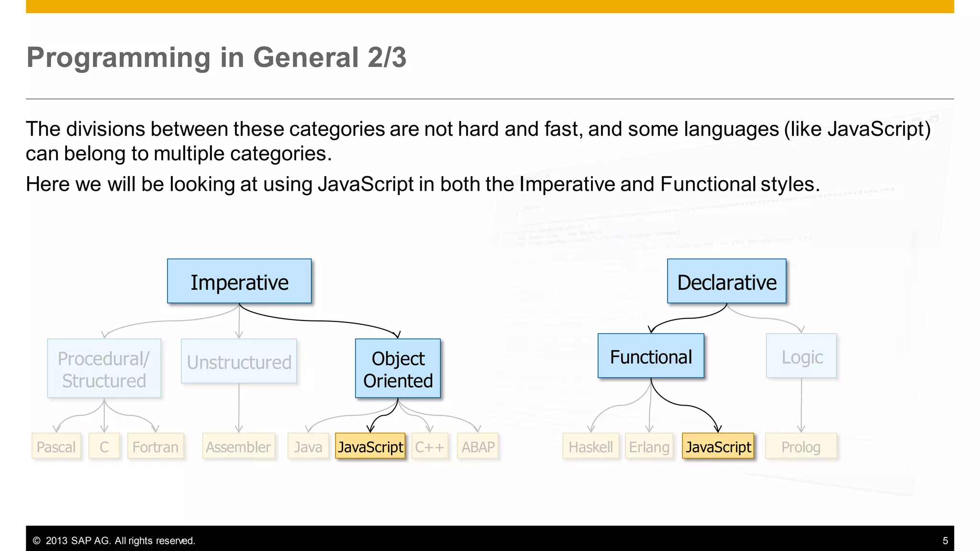Click the slide title Programming in General 2/3

pyautogui.click(x=216, y=57)
